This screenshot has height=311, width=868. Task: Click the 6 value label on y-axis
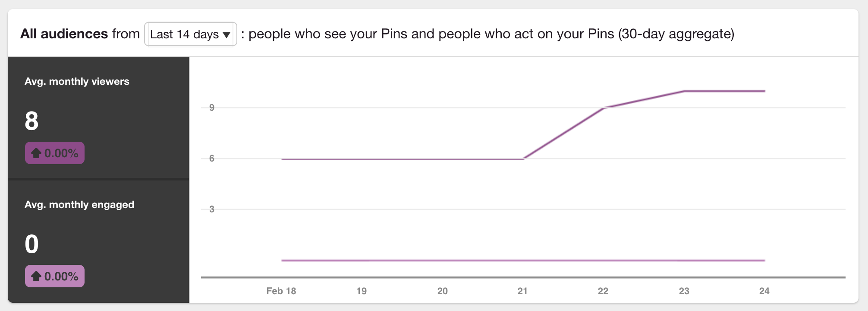click(212, 159)
